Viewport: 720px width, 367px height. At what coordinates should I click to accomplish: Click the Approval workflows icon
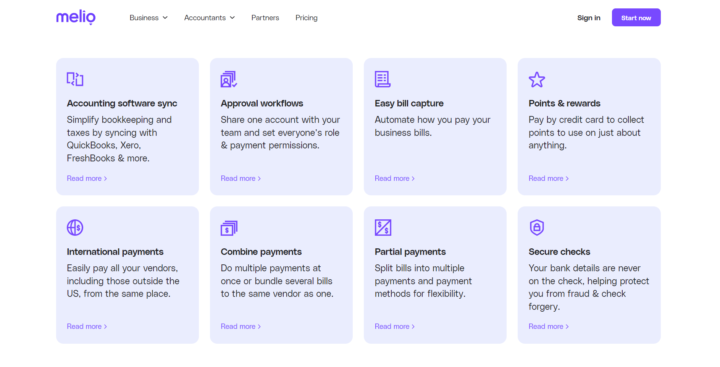229,79
